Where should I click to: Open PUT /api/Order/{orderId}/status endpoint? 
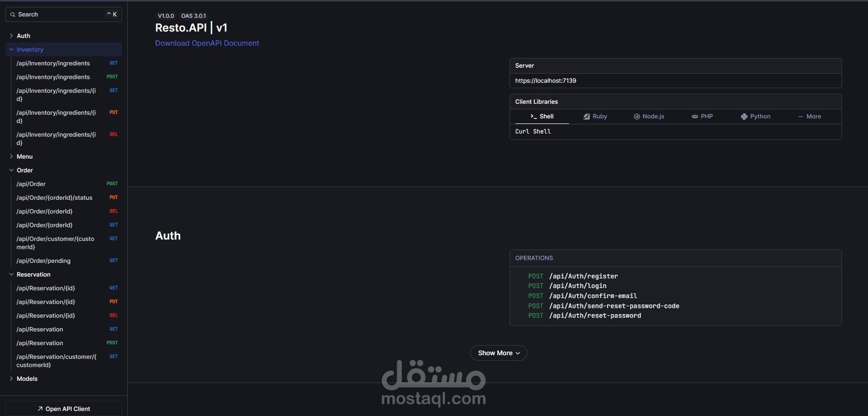pos(67,197)
